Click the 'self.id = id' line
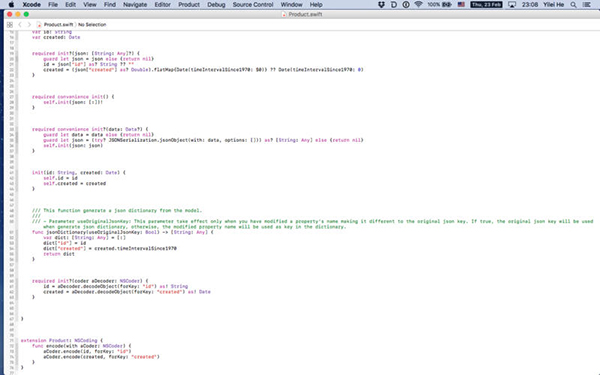Image resolution: width=600 pixels, height=375 pixels. (x=60, y=178)
